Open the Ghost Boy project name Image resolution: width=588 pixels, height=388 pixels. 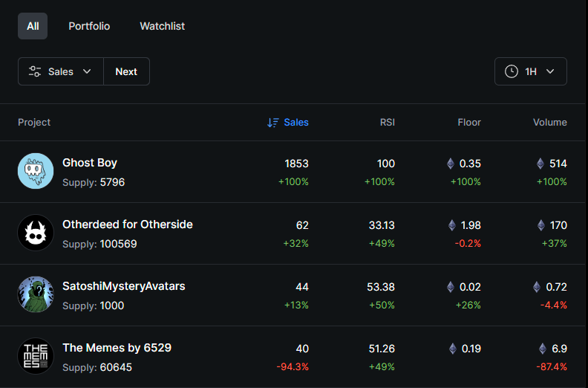click(x=90, y=163)
